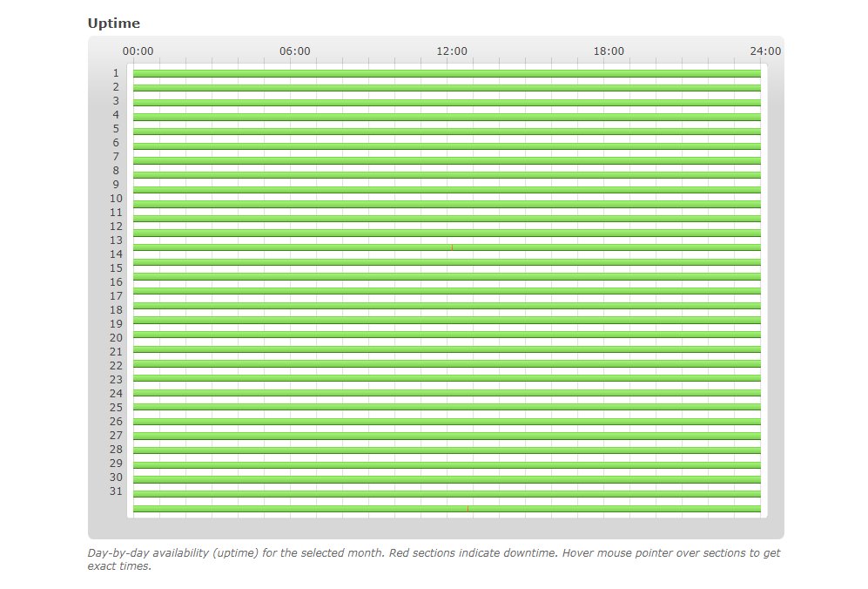Select the day 14 row label

[116, 254]
